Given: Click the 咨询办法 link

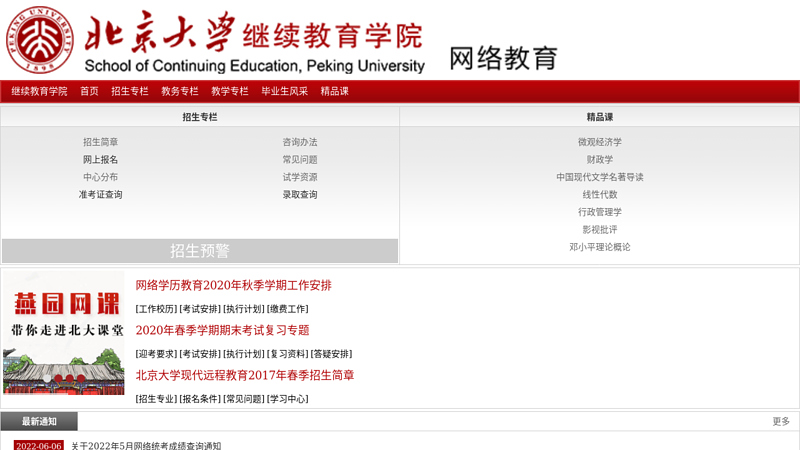Looking at the screenshot, I should point(300,142).
